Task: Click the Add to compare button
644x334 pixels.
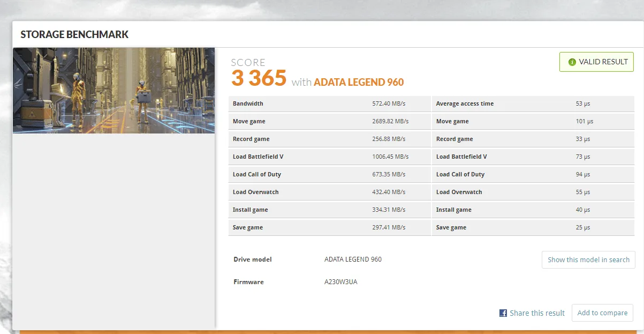Action: pyautogui.click(x=602, y=313)
